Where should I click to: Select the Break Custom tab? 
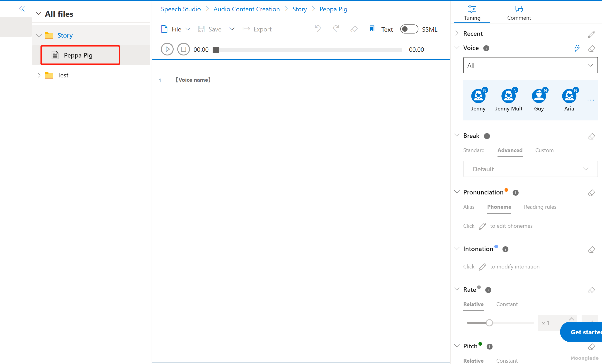pyautogui.click(x=544, y=150)
